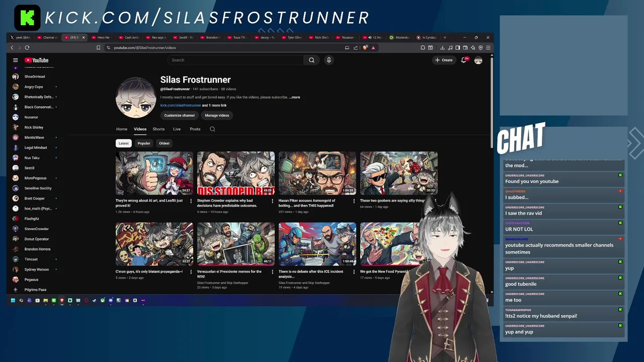Select the Popular sort chip
The image size is (644, 362).
pos(144,143)
